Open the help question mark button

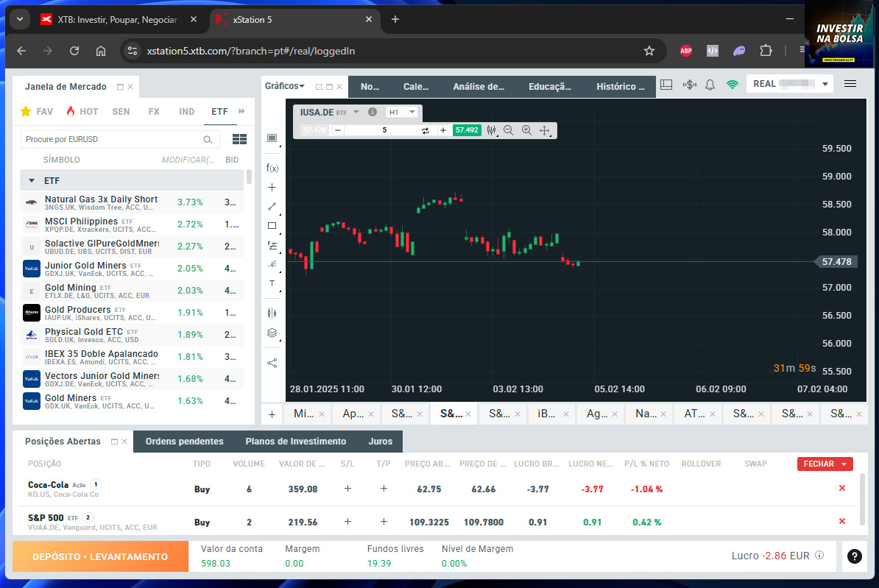coord(854,556)
